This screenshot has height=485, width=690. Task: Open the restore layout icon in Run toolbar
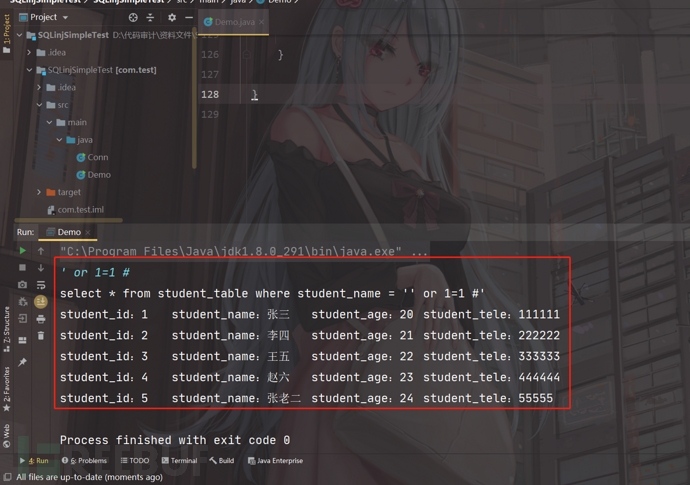pos(22,340)
